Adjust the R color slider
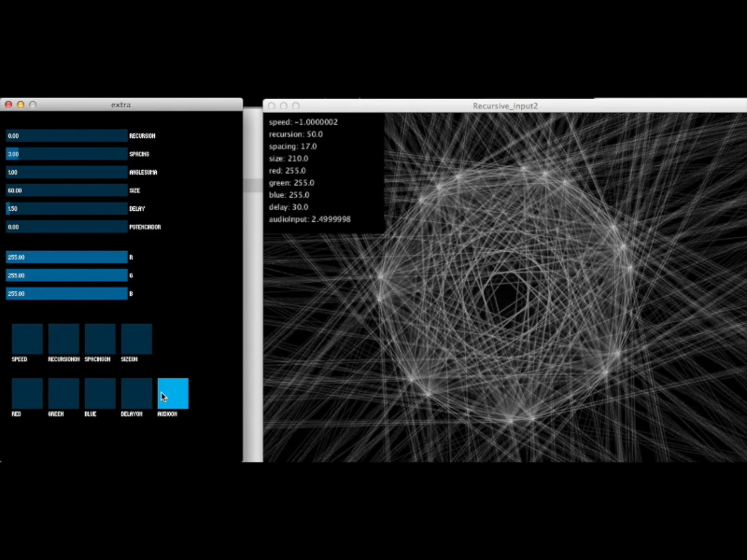The height and width of the screenshot is (560, 747). point(67,257)
